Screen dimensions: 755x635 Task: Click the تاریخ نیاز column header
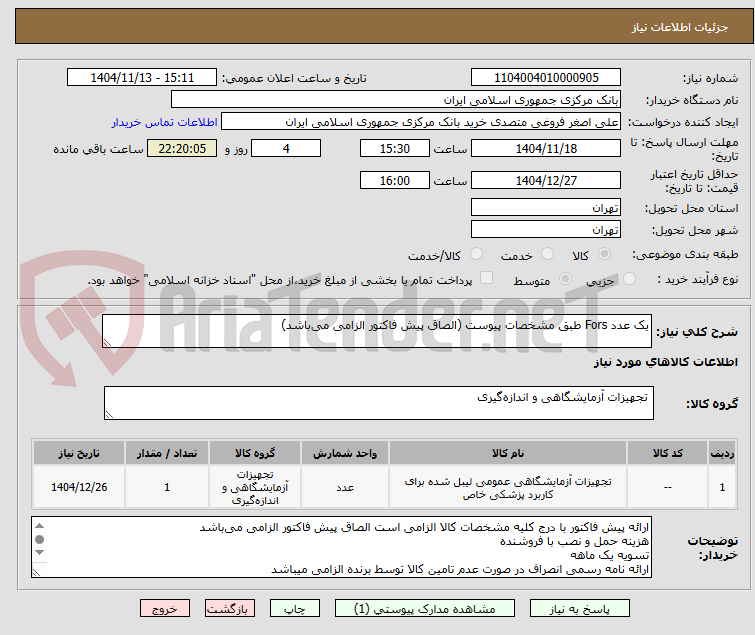pos(79,453)
